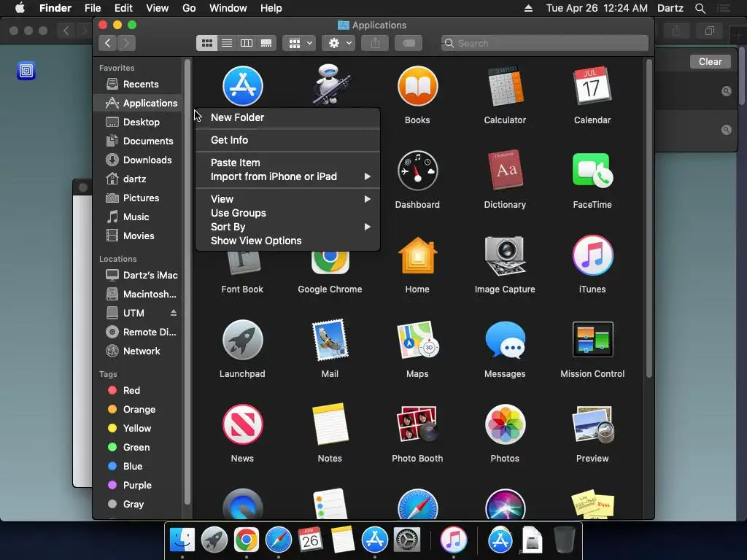Open the Mail app
Screen dimensions: 747x560
(x=330, y=340)
